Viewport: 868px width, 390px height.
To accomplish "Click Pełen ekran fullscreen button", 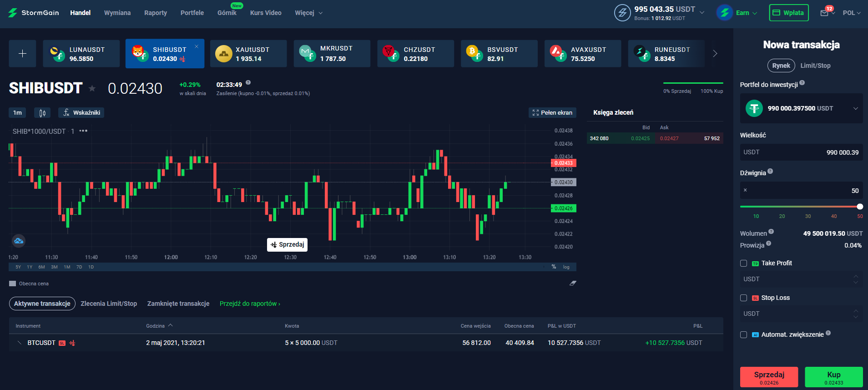I will (x=552, y=113).
